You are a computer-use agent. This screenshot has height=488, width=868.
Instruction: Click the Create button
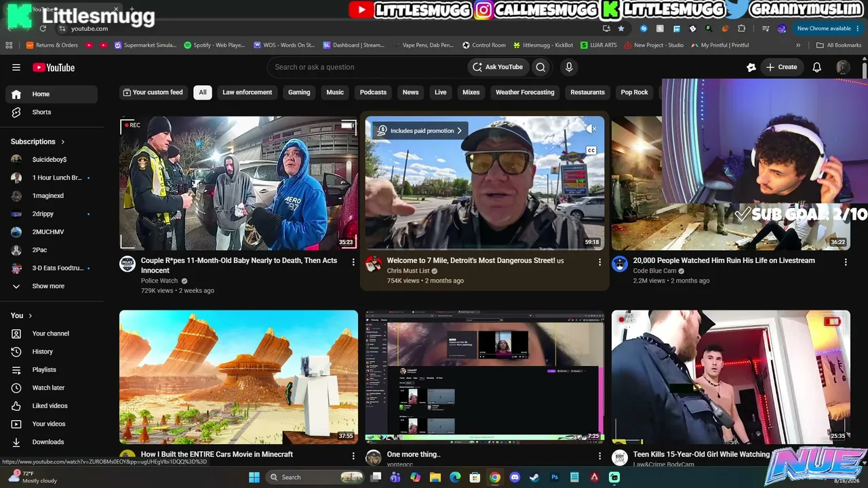point(781,67)
